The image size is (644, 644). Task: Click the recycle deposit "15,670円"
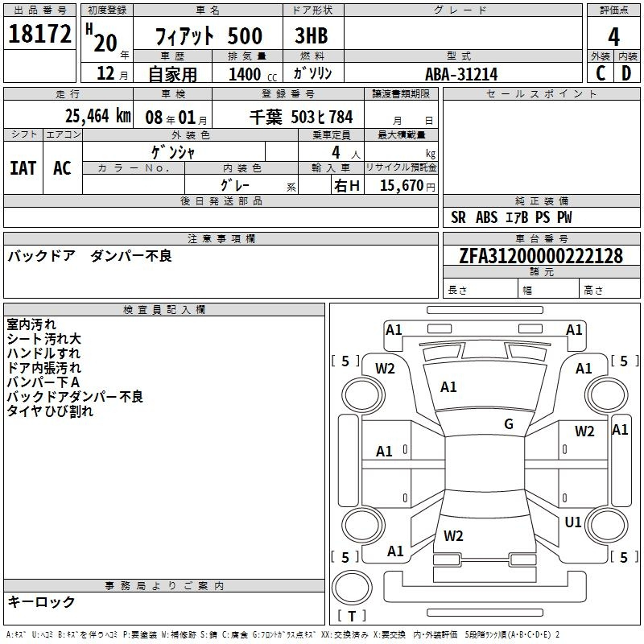[407, 186]
